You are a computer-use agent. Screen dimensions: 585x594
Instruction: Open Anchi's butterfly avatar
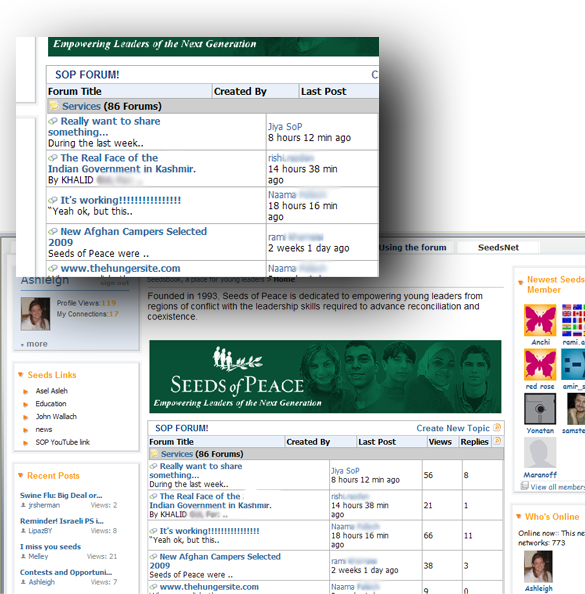tap(540, 320)
